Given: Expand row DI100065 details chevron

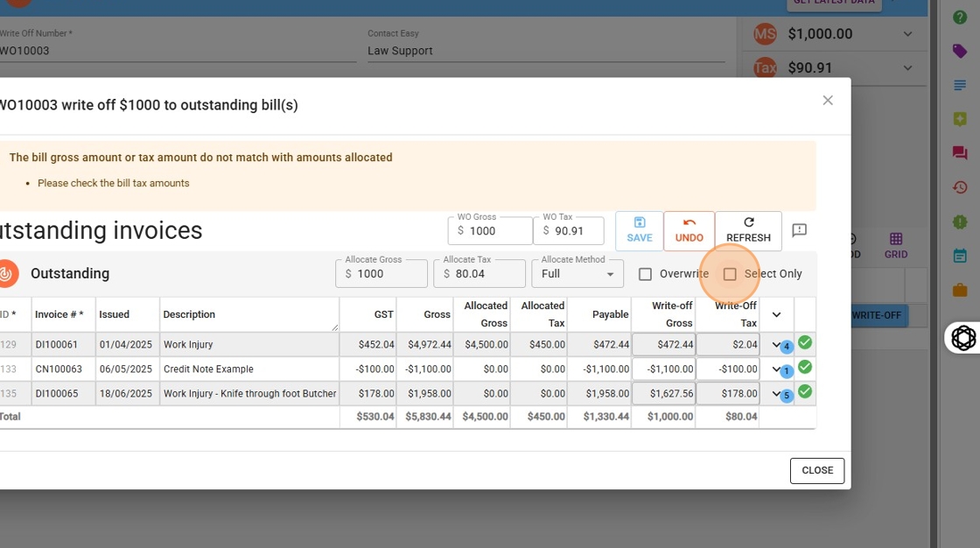Looking at the screenshot, I should [775, 393].
